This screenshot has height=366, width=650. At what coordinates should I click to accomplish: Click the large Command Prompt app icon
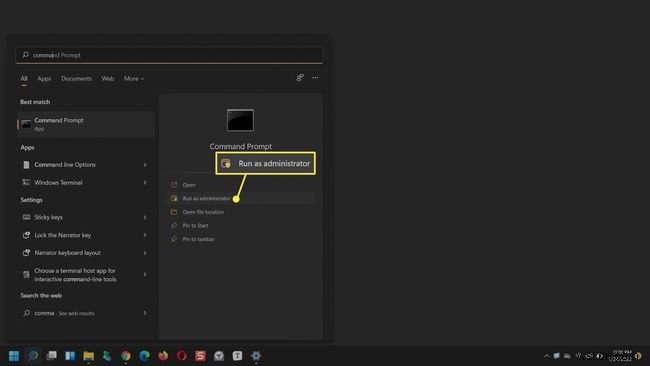pos(240,120)
